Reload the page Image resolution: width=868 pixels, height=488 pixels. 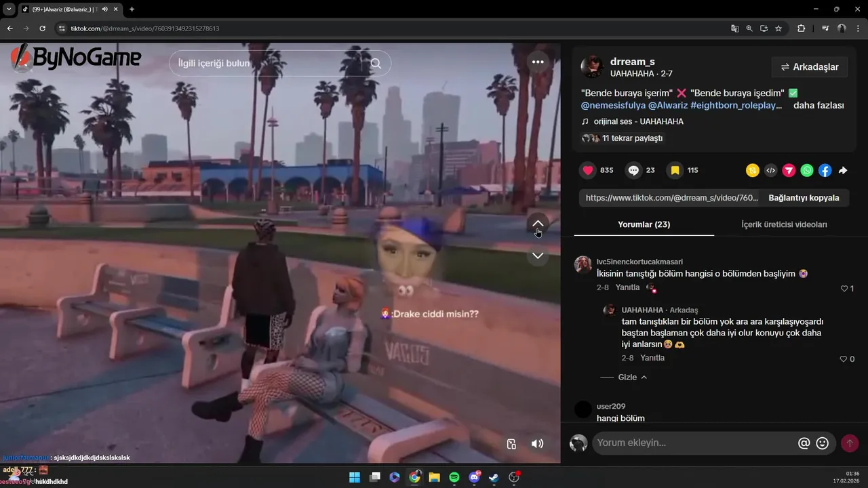[42, 28]
